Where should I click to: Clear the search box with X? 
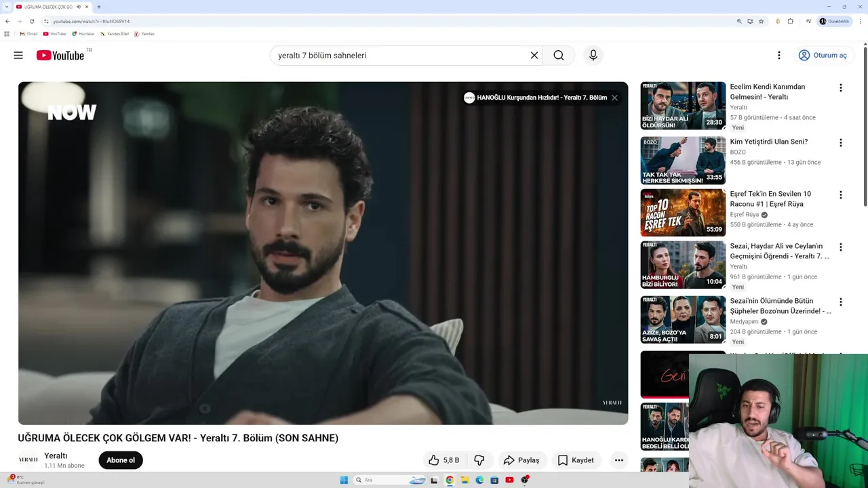[534, 56]
